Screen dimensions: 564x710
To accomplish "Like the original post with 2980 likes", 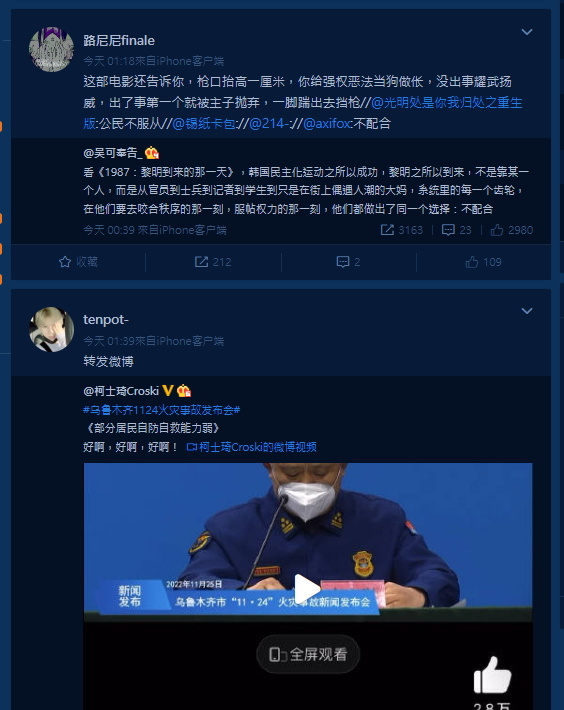I will click(x=511, y=230).
